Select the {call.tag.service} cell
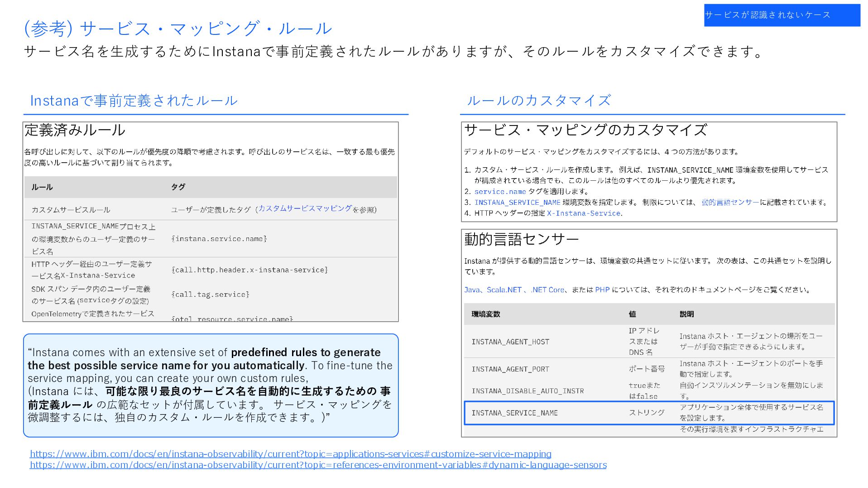The image size is (868, 488). 210,294
